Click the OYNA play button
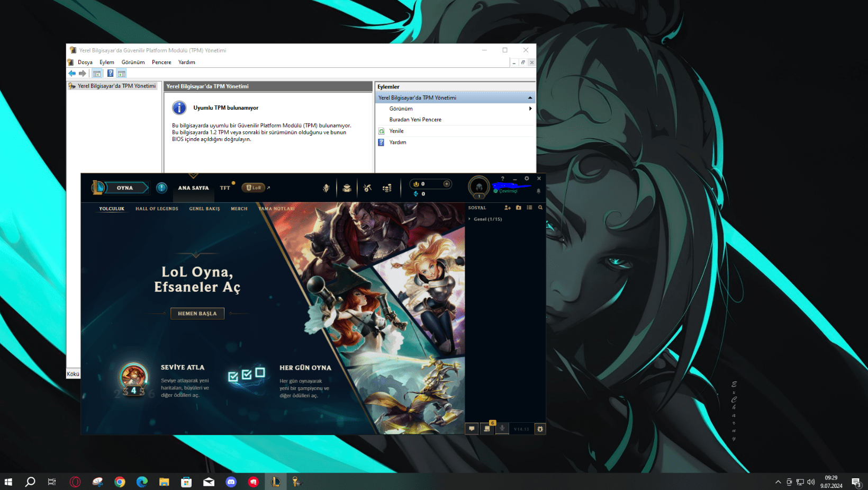The height and width of the screenshot is (490, 868). [x=121, y=188]
